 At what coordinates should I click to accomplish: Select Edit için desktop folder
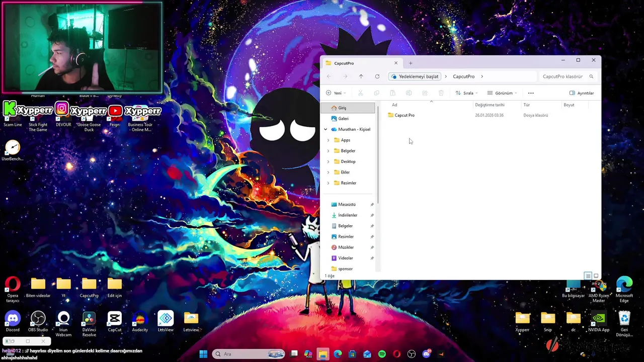[115, 288]
